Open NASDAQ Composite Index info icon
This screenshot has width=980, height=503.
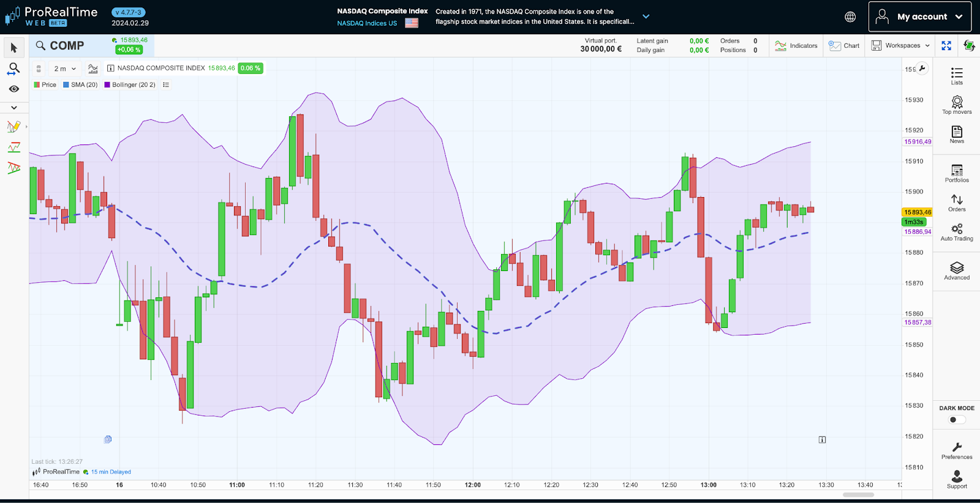pyautogui.click(x=111, y=69)
